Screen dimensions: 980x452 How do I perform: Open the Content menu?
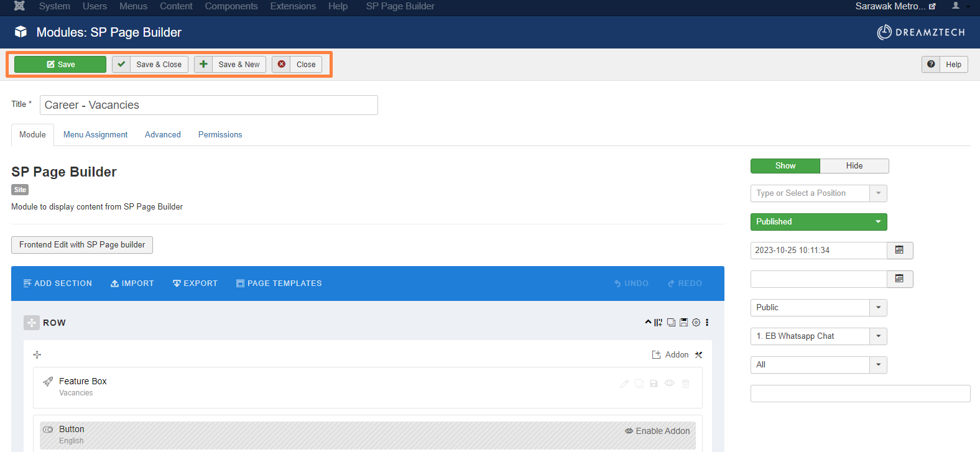coord(176,6)
